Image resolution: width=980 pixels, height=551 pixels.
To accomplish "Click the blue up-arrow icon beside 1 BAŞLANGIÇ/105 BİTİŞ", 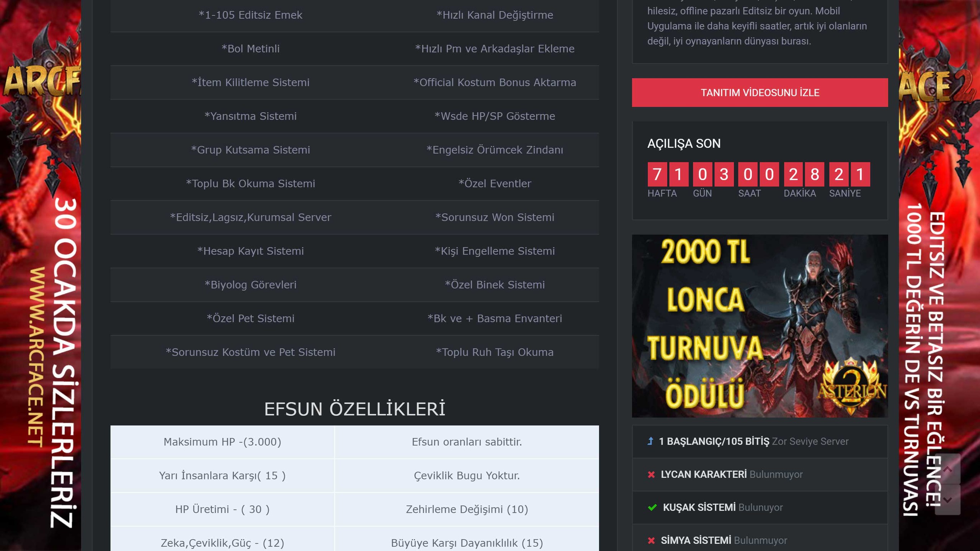I will (650, 441).
